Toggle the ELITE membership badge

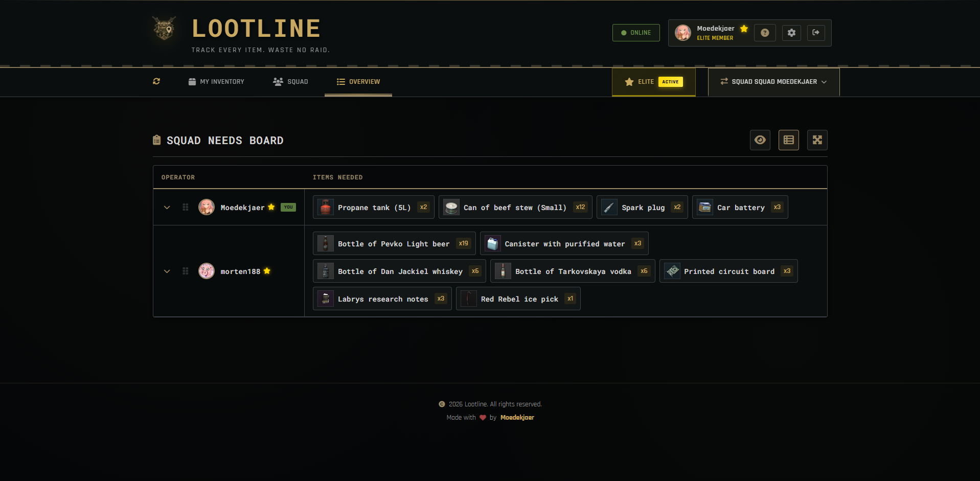(x=653, y=81)
